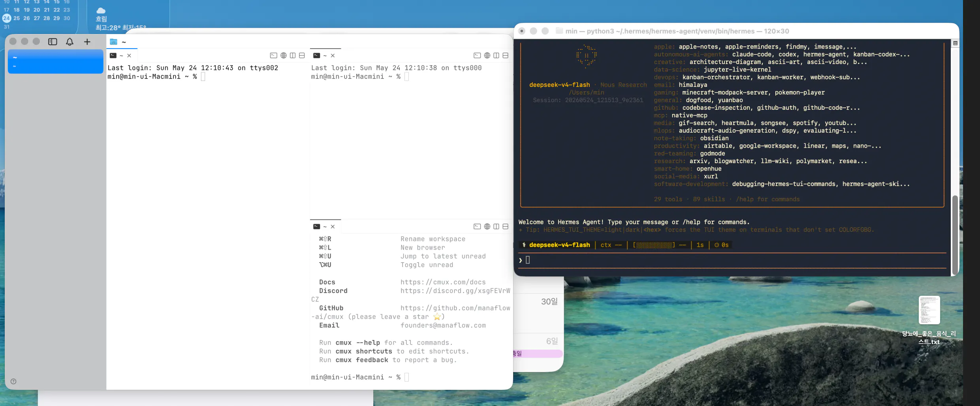Split top-right pane with the split-down icon
Viewport: 980px width, 406px height.
(505, 55)
